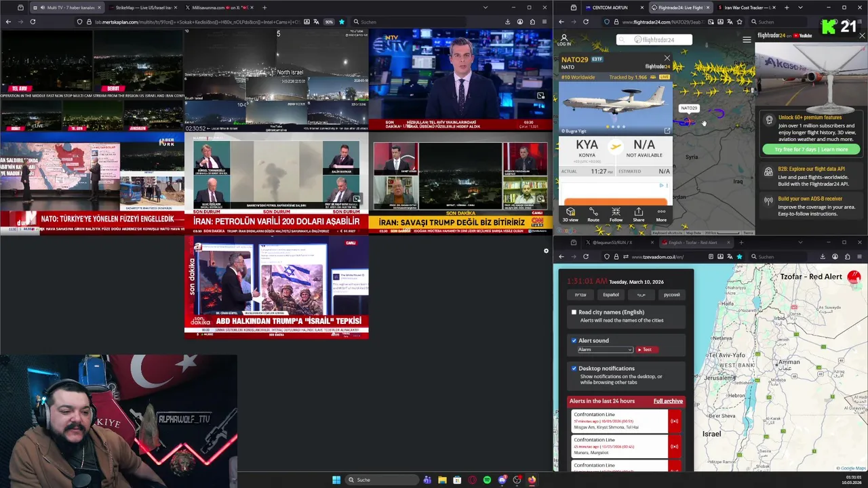The width and height of the screenshot is (868, 488).
Task: Go back in Flightradar24 browser window
Action: [561, 22]
